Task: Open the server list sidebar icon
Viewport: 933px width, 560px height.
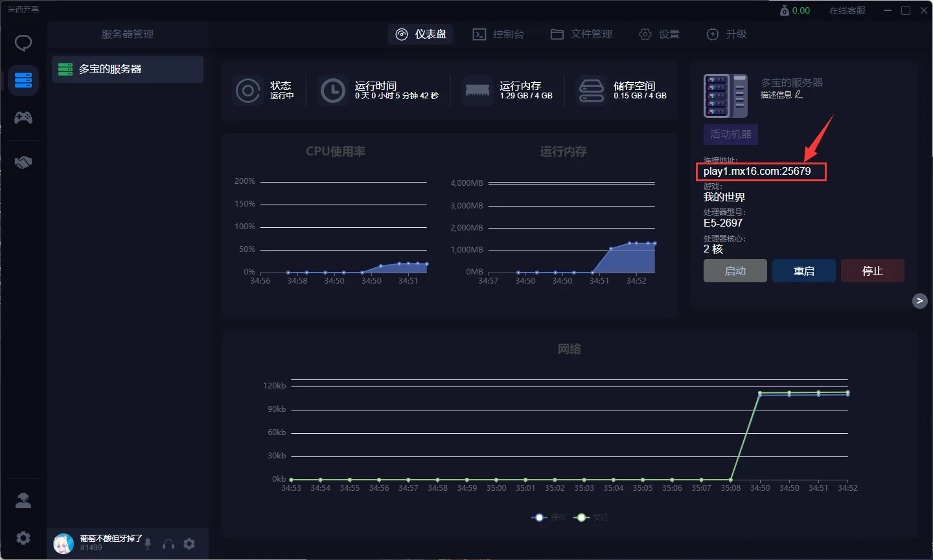Action: [23, 80]
